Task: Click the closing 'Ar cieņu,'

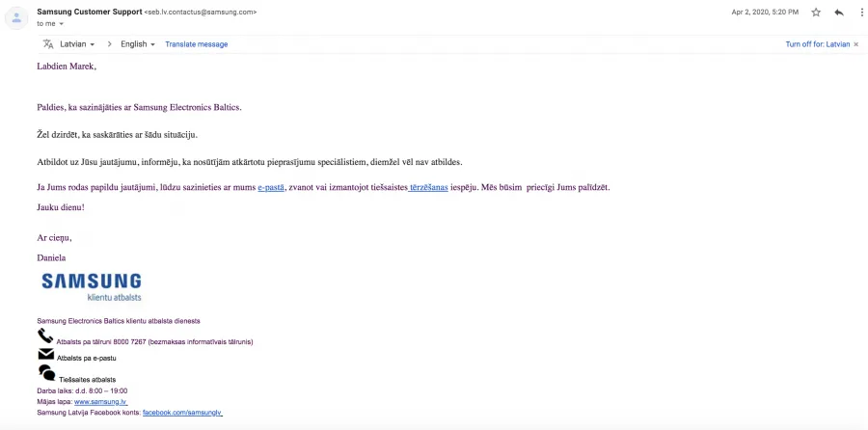Action: (54, 238)
